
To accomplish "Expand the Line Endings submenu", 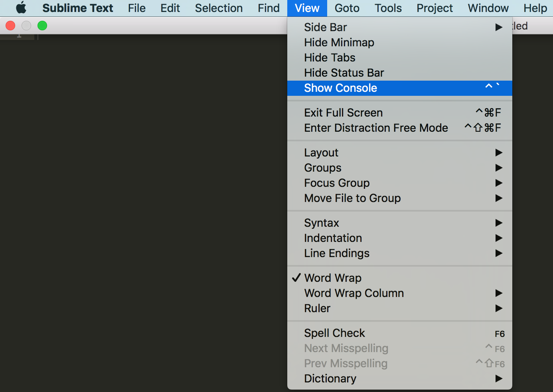I will click(400, 253).
